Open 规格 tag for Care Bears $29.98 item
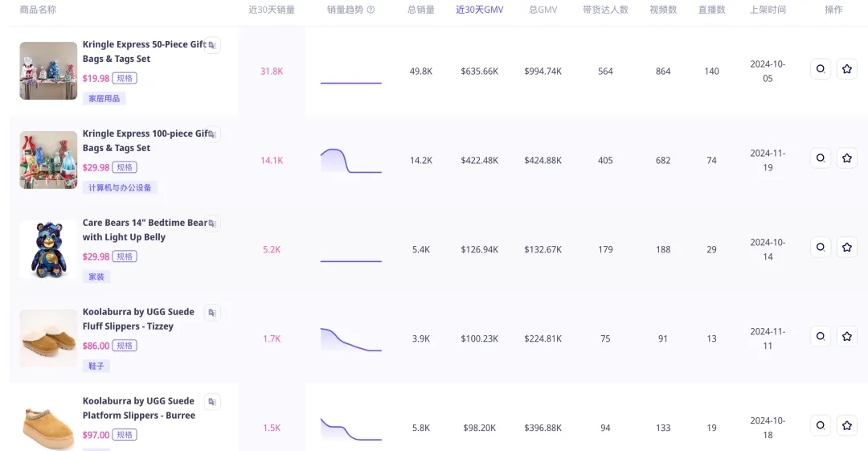Image resolution: width=868 pixels, height=451 pixels. point(125,256)
